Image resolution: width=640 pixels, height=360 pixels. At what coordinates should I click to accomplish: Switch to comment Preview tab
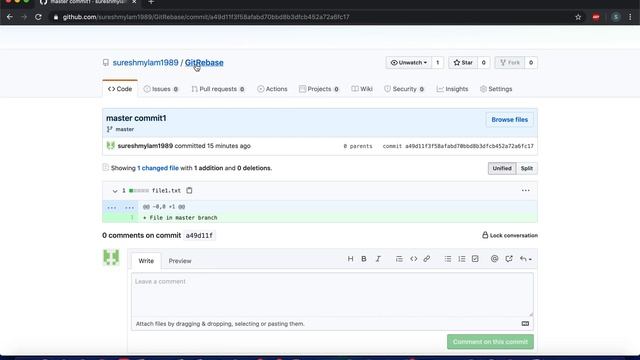click(x=180, y=261)
